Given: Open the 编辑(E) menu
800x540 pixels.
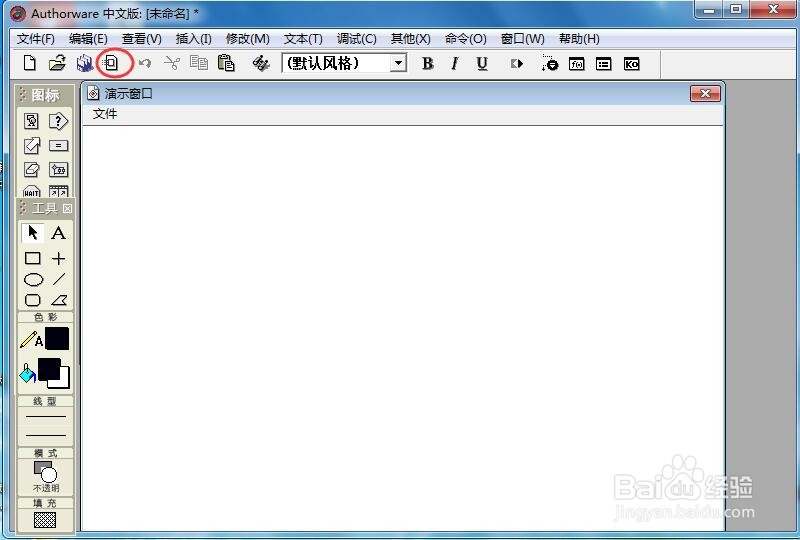Looking at the screenshot, I should pyautogui.click(x=88, y=39).
